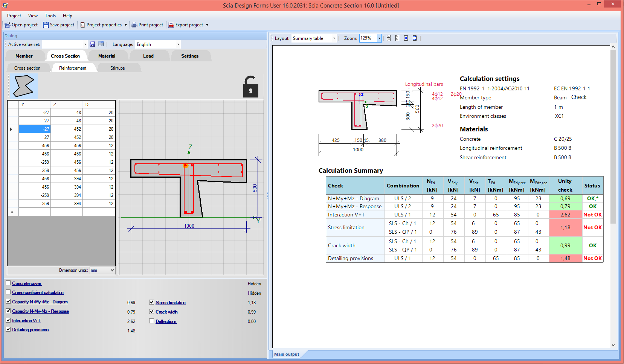Enable the Concrete cover checkbox
The image size is (624, 364).
coord(8,283)
